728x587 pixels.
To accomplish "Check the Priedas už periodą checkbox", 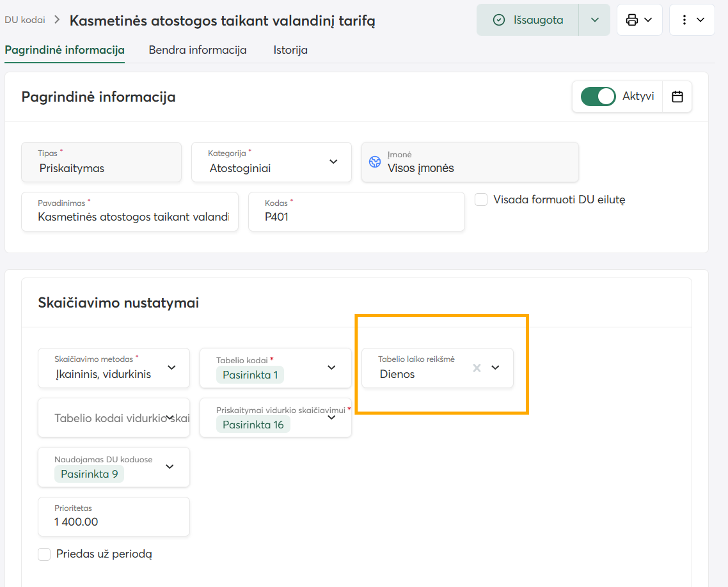I will coord(44,554).
